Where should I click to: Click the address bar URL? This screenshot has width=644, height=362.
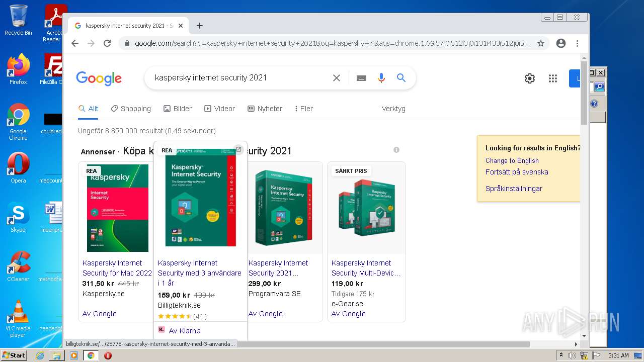click(x=332, y=43)
